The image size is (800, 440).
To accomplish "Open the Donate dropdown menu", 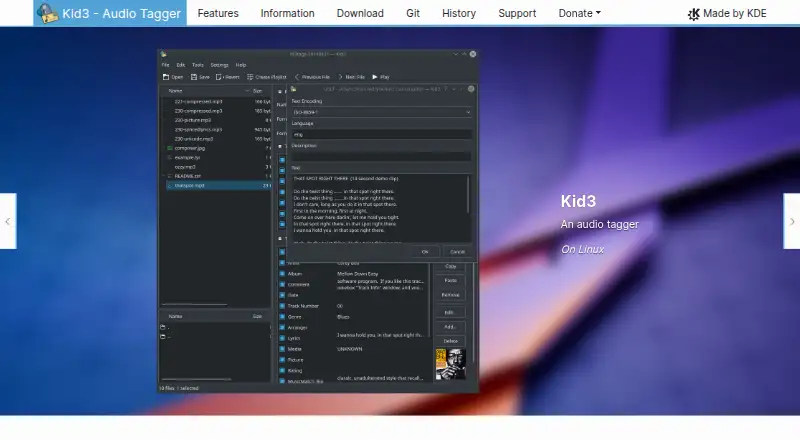I will [580, 13].
